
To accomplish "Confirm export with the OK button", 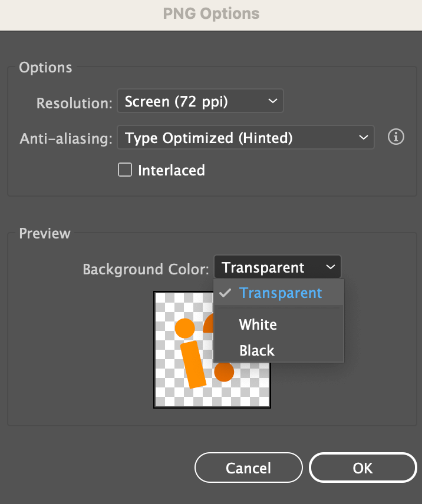I will click(x=362, y=467).
